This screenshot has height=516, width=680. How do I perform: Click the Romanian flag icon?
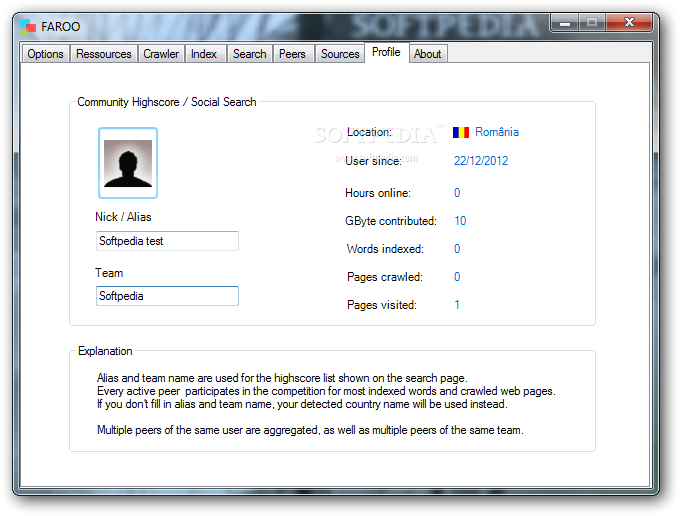(x=461, y=132)
